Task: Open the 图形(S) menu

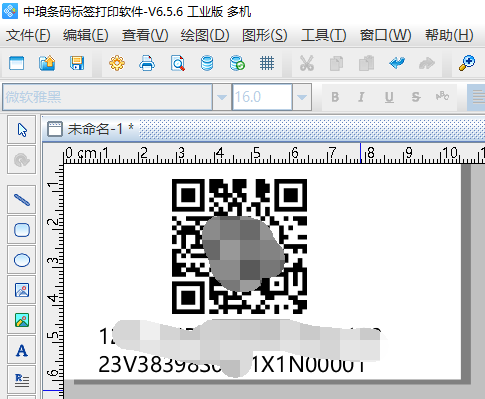Action: click(x=265, y=35)
